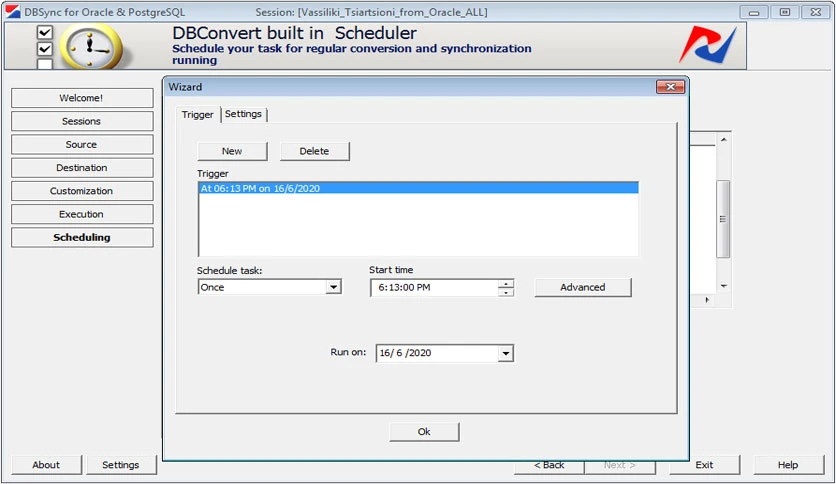Click the horizontal scroll right arrow
This screenshot has height=484, width=836.
[x=707, y=300]
